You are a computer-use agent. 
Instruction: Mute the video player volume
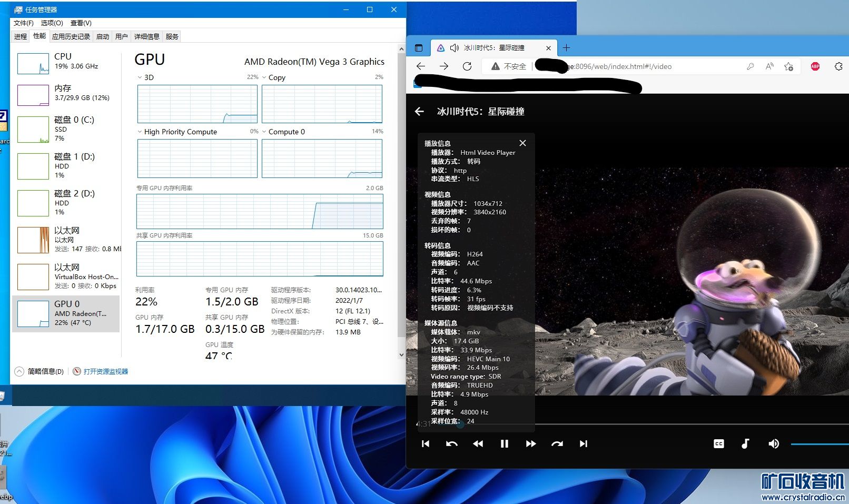(x=773, y=444)
